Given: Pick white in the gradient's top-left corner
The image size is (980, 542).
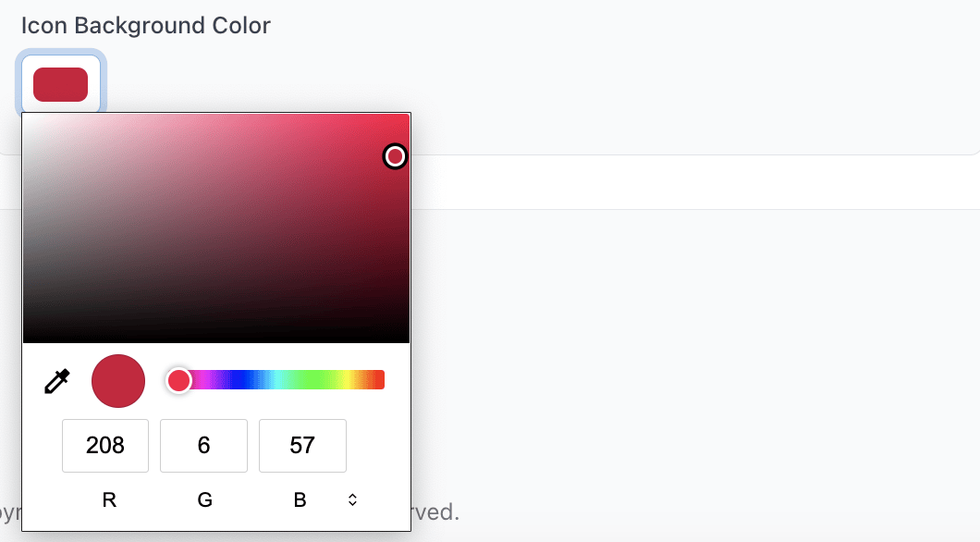Looking at the screenshot, I should pyautogui.click(x=25, y=116).
